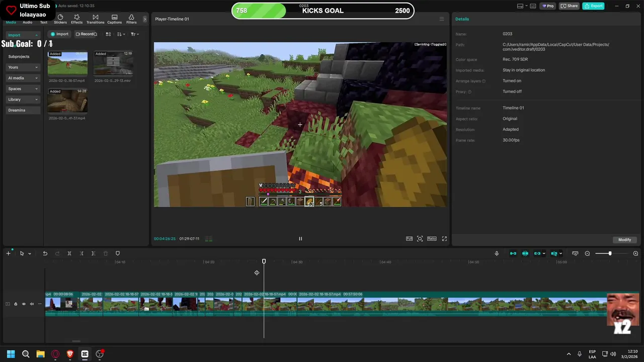The height and width of the screenshot is (362, 644).
Task: Switch to the Details tab
Action: pos(462,19)
